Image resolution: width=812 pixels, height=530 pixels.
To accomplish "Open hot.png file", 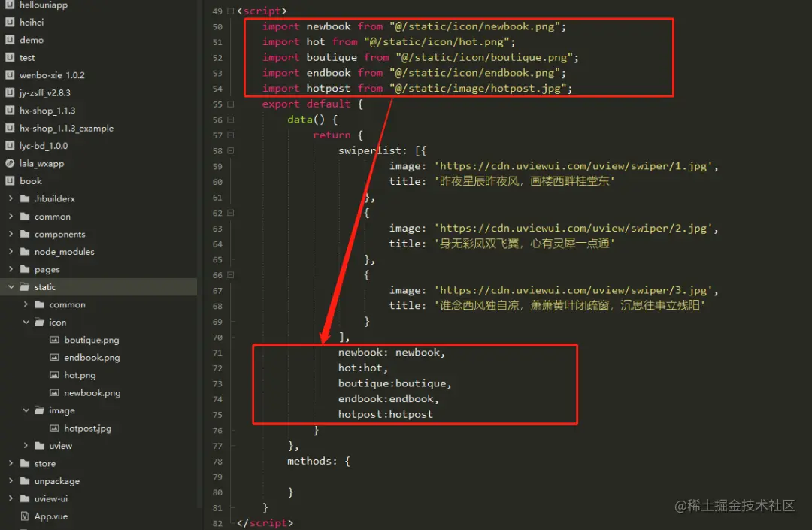I will [80, 375].
